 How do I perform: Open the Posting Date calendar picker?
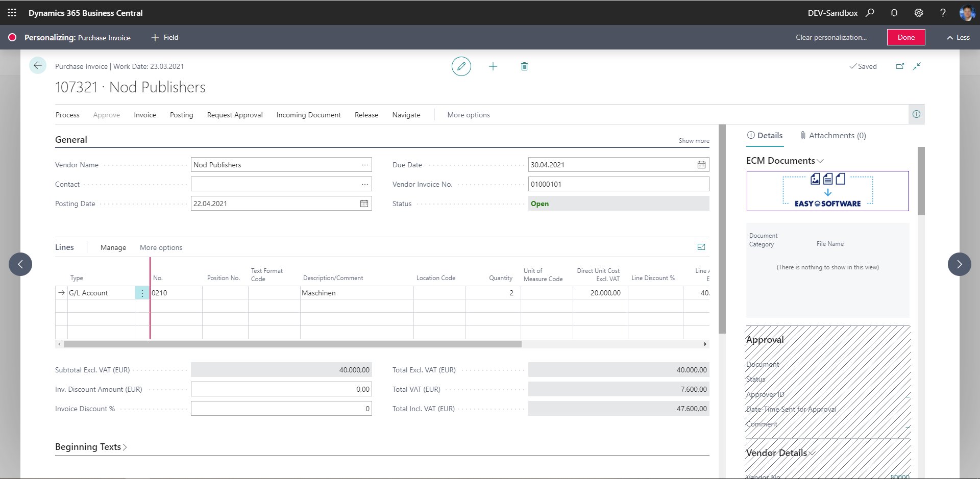364,204
